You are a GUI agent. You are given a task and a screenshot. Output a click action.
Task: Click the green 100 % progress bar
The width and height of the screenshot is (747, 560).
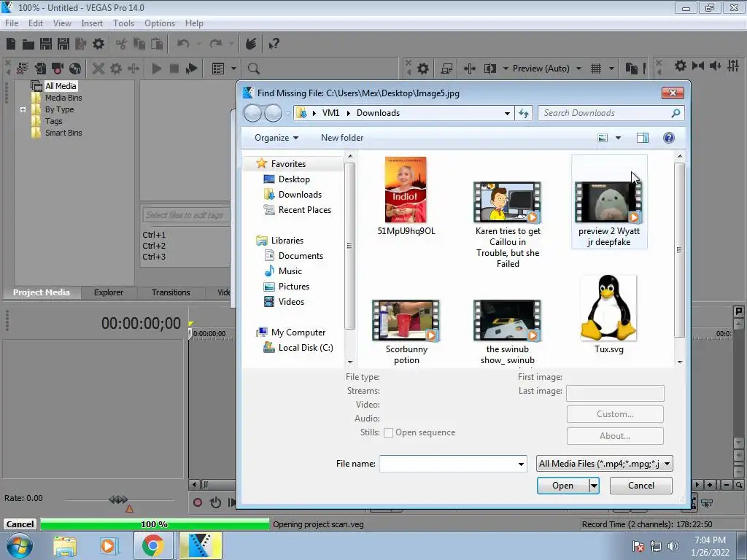pos(155,524)
